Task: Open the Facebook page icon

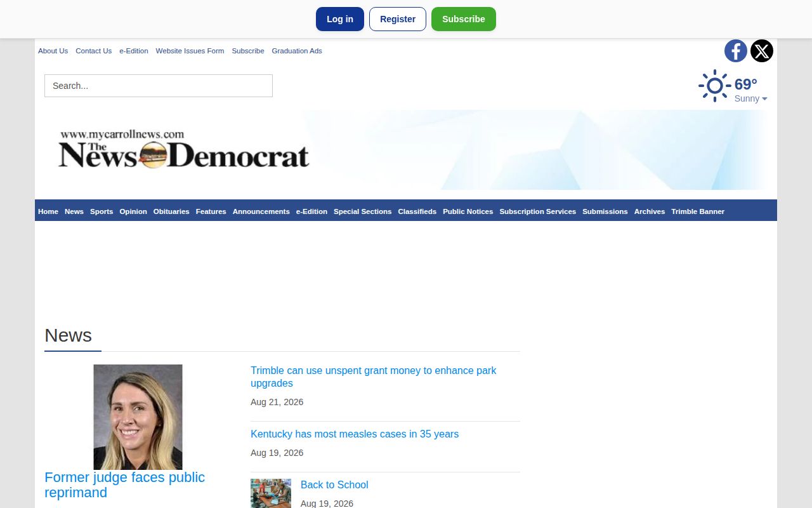Action: click(736, 51)
